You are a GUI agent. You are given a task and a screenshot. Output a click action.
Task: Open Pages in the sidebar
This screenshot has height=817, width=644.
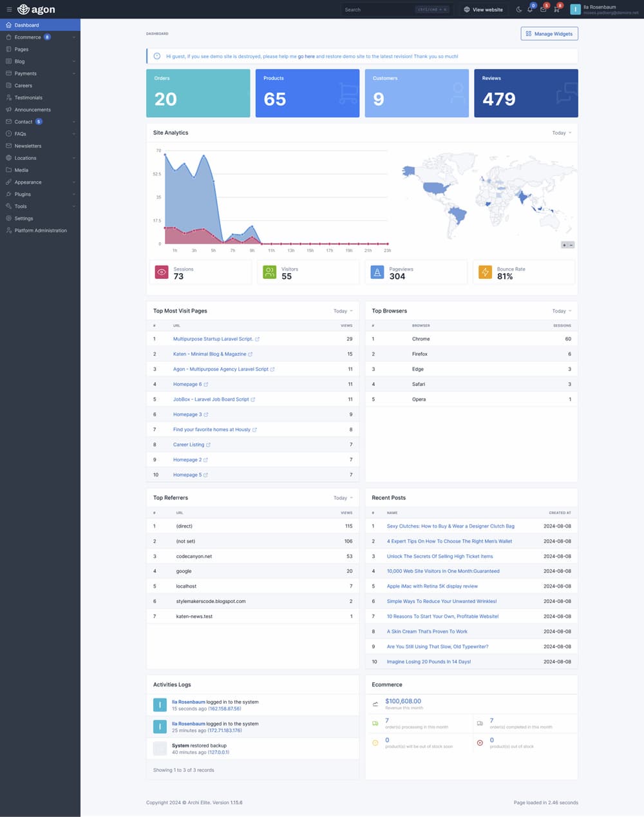pyautogui.click(x=40, y=49)
